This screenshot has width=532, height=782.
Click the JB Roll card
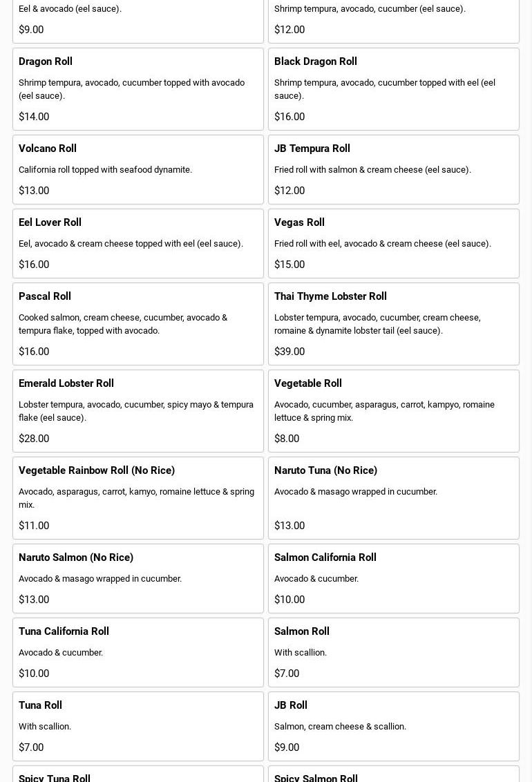pos(393,726)
